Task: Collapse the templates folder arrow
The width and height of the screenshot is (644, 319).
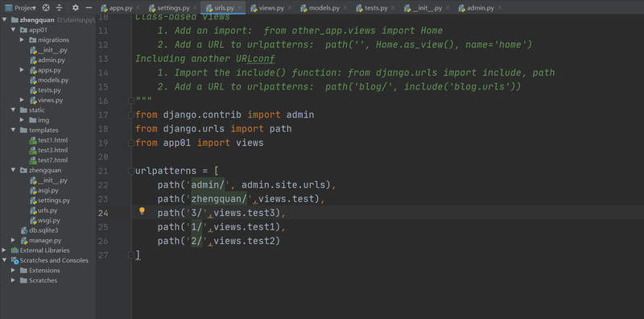Action: [x=14, y=130]
